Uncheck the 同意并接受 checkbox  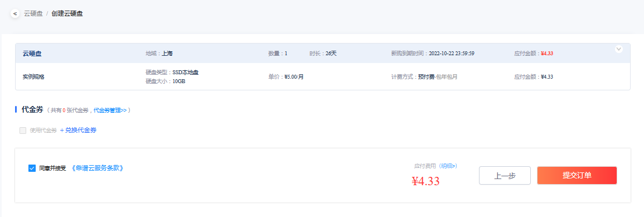[32, 168]
